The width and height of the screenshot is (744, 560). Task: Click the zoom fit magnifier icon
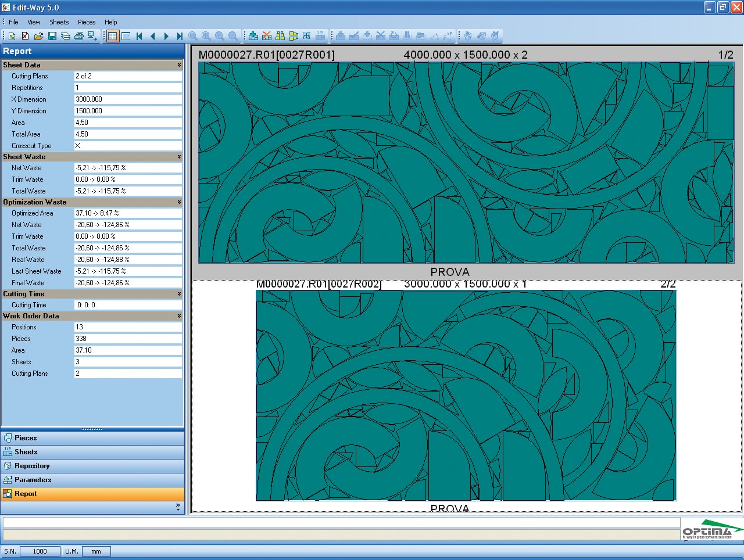point(206,36)
